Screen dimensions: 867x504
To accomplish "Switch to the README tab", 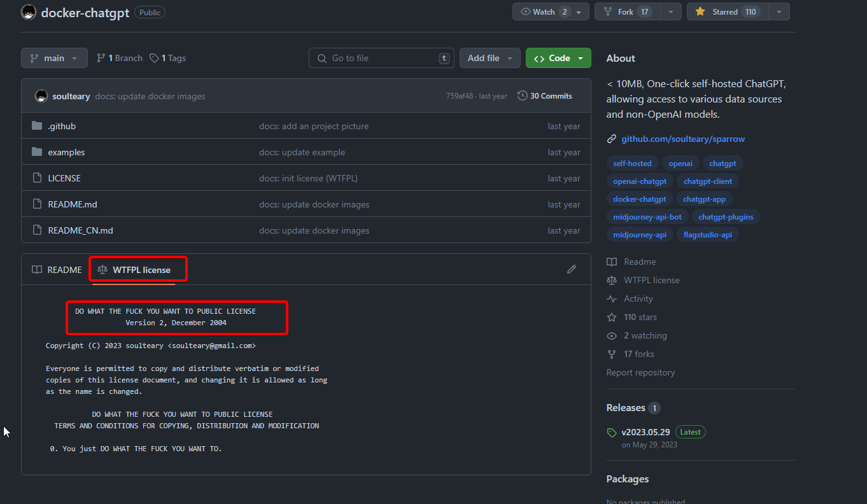I will click(x=57, y=270).
